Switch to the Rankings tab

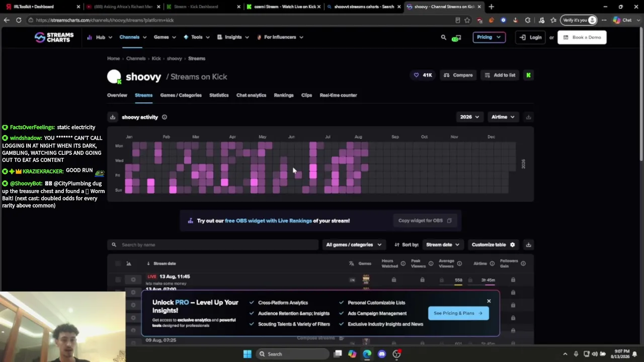point(284,95)
